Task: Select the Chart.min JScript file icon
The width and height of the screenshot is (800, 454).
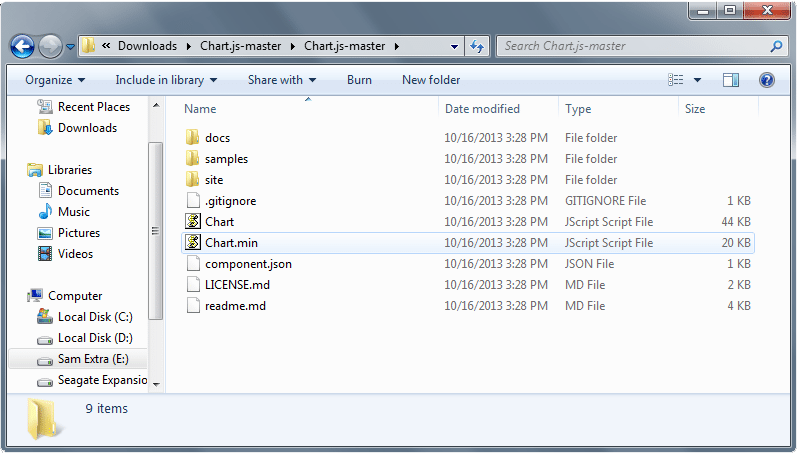Action: pos(193,242)
